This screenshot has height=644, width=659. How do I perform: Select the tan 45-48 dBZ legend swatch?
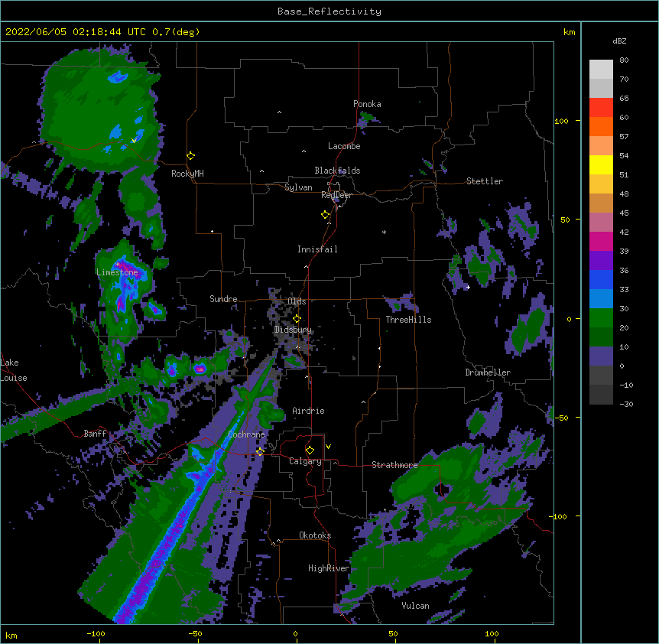(x=601, y=203)
